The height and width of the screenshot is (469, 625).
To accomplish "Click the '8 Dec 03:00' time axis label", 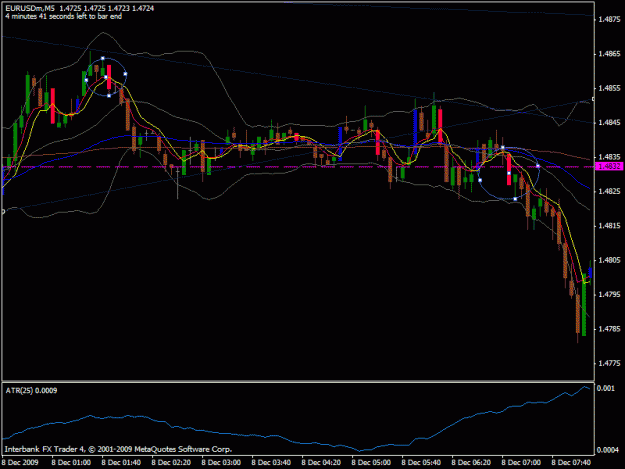I will (x=221, y=463).
